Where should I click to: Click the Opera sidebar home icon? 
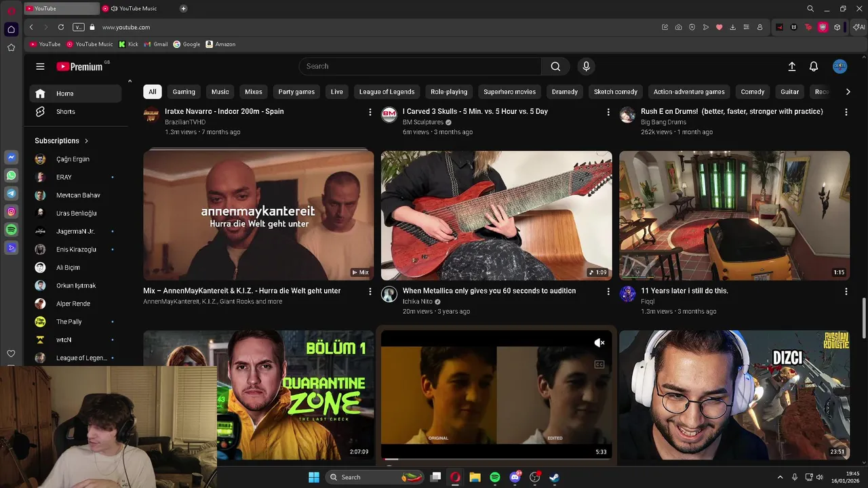pyautogui.click(x=11, y=29)
